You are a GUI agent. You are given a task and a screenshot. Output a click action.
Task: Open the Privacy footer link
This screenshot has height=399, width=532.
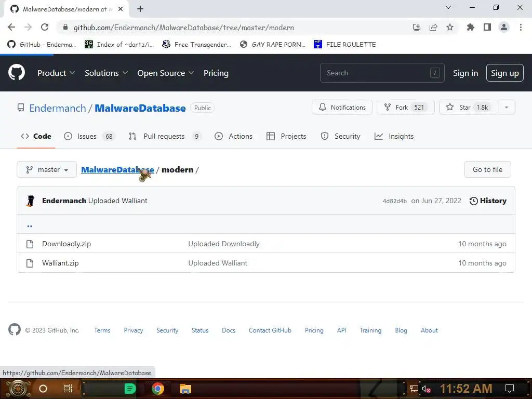[134, 330]
